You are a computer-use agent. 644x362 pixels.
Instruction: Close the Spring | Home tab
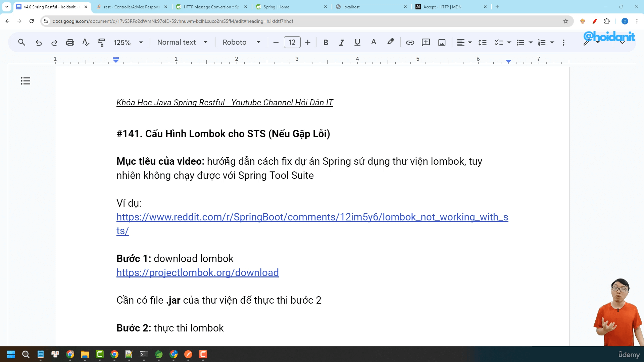(x=325, y=7)
